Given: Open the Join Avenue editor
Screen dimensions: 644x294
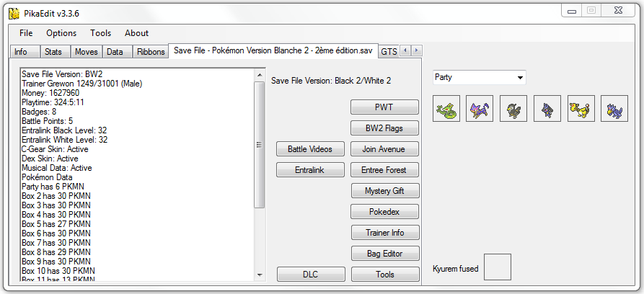Looking at the screenshot, I should coord(385,148).
